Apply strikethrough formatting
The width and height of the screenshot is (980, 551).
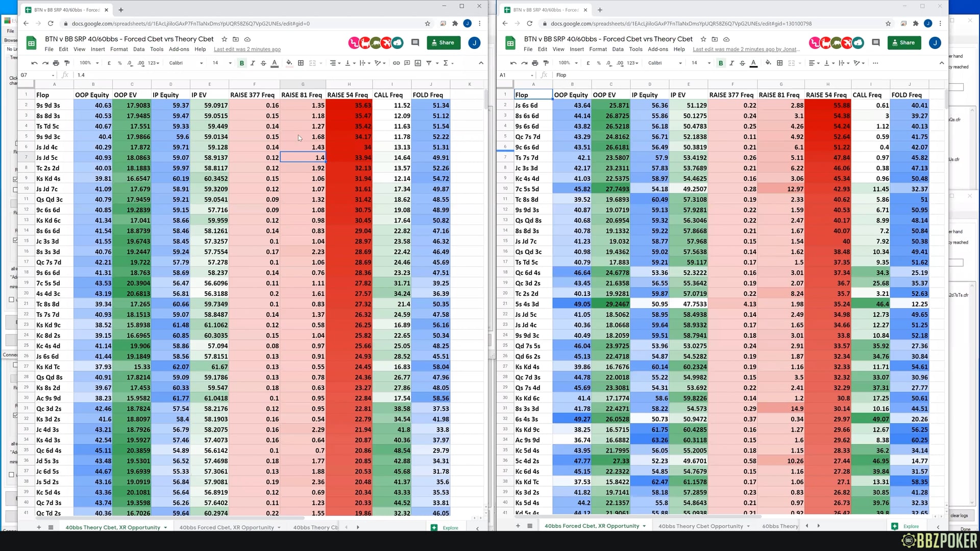264,63
